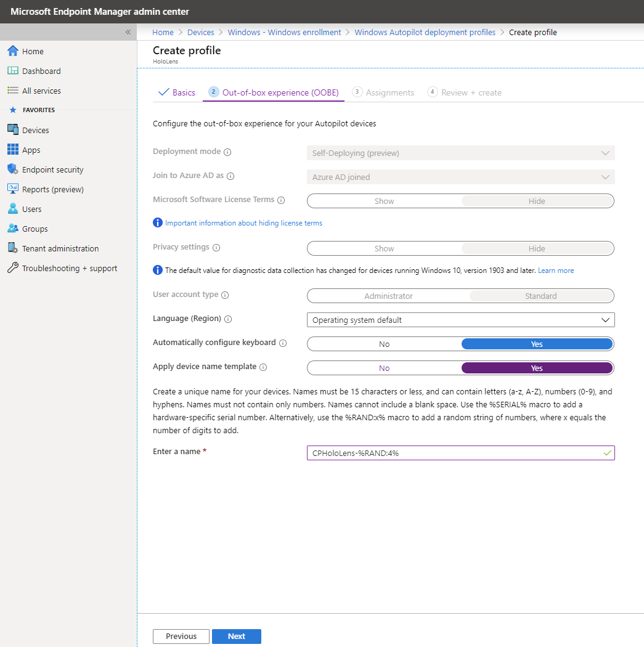Click the Next button
The height and width of the screenshot is (647, 644).
236,636
